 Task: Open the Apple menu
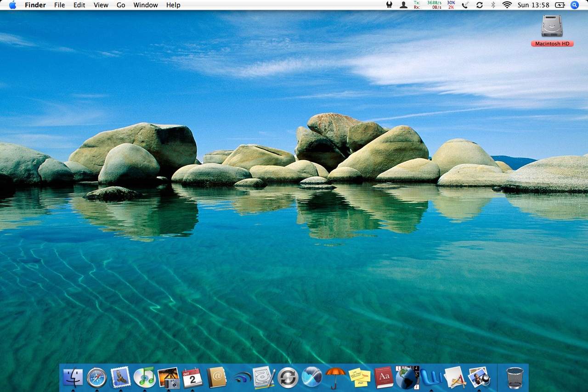(12, 5)
